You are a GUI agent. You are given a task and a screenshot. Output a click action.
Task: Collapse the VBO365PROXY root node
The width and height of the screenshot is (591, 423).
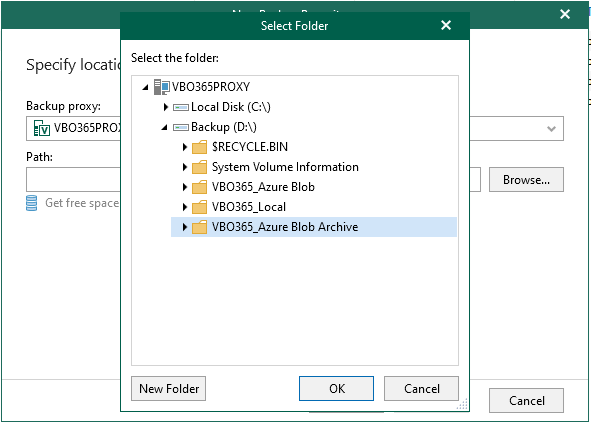(145, 87)
